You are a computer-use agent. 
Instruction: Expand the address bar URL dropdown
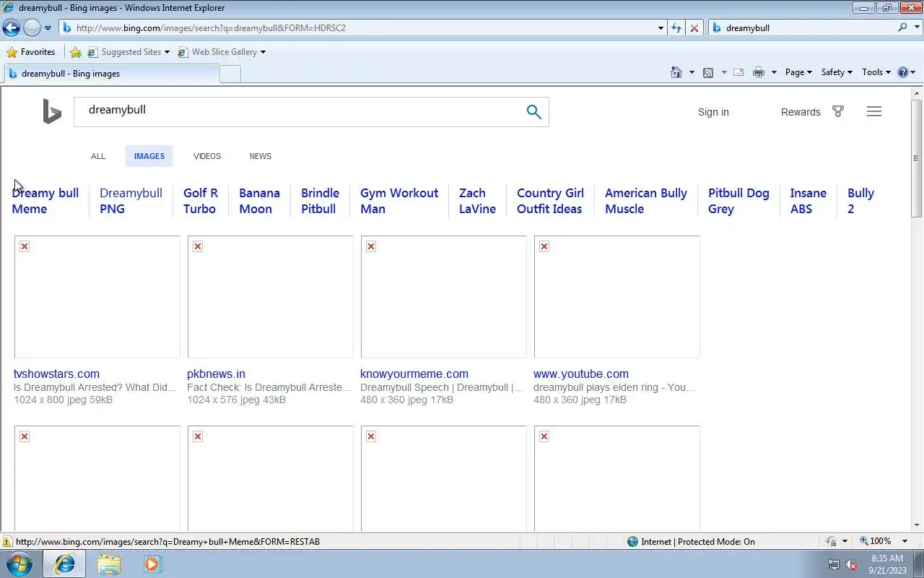click(x=661, y=28)
